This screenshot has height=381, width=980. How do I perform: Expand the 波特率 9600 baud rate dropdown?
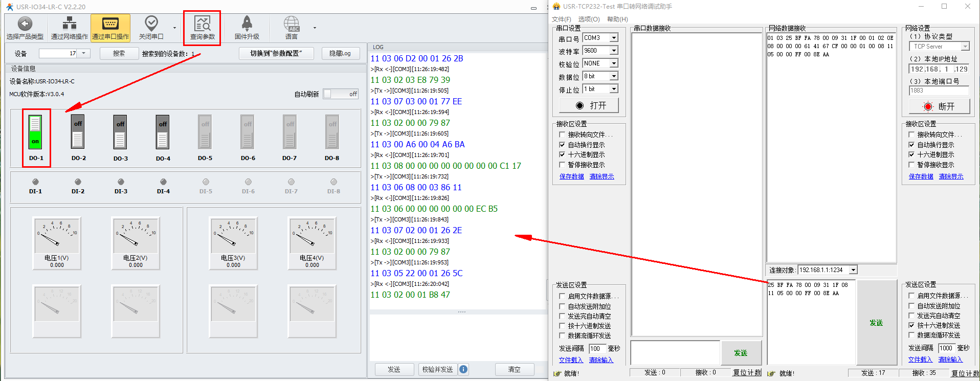[614, 51]
